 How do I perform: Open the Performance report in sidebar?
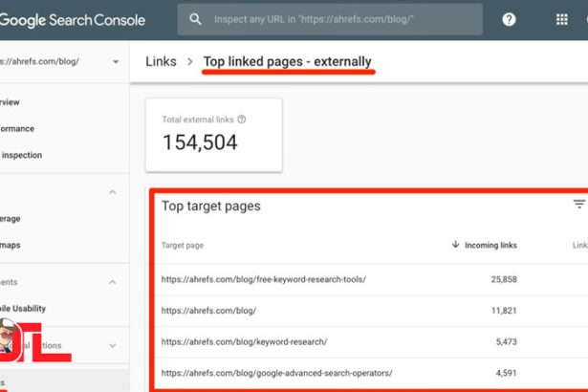coord(21,128)
